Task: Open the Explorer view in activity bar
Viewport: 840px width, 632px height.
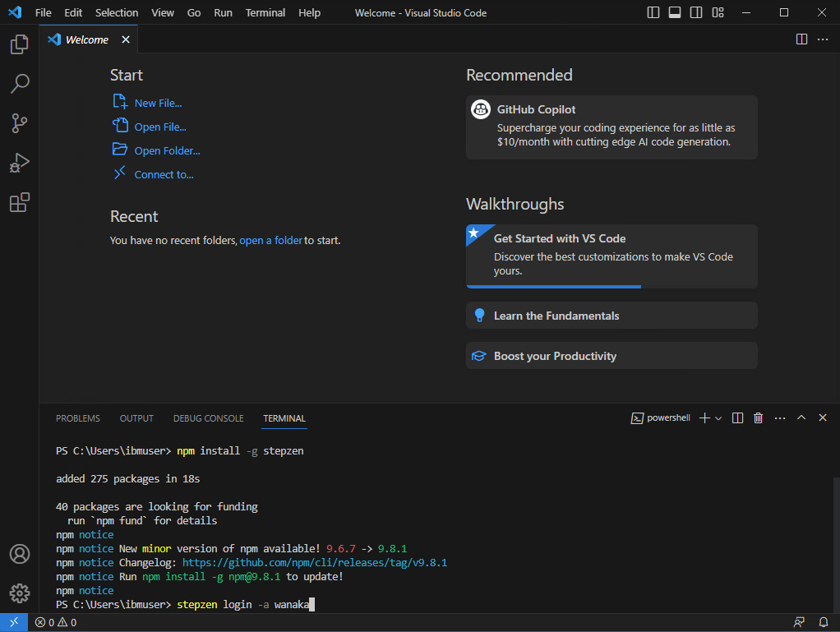Action: click(20, 44)
